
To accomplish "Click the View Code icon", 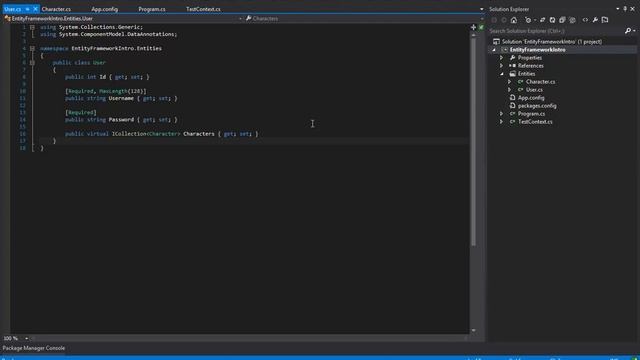I will pyautogui.click(x=585, y=20).
